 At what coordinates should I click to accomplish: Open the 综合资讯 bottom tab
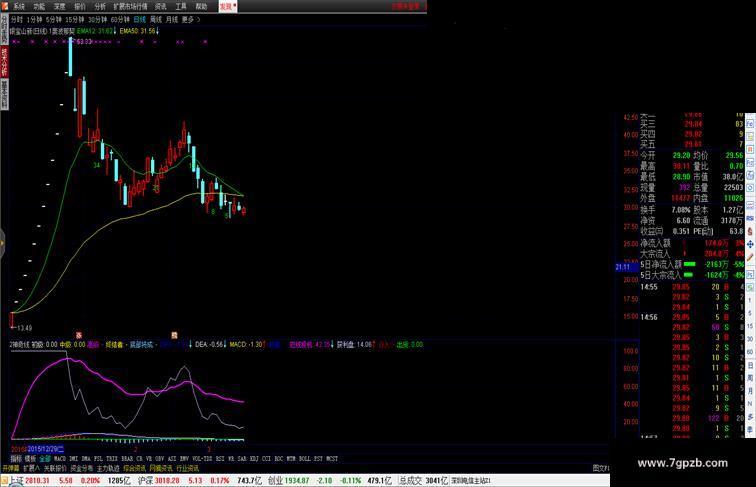(x=135, y=468)
